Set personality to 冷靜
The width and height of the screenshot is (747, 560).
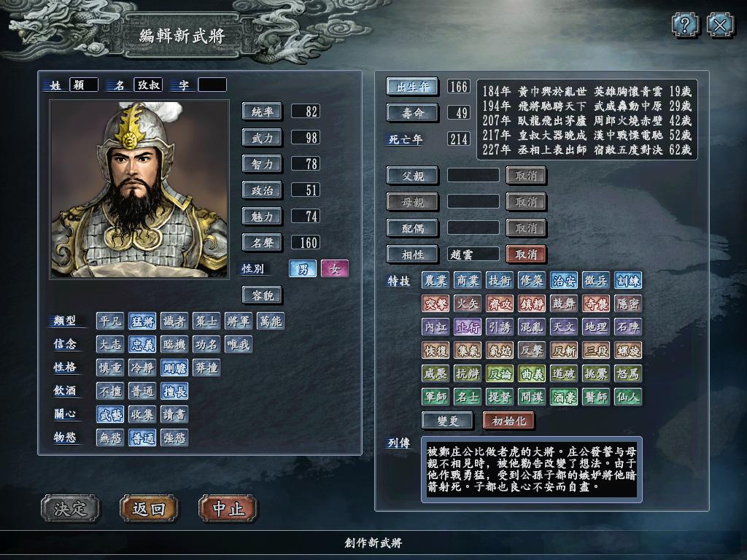(x=142, y=368)
